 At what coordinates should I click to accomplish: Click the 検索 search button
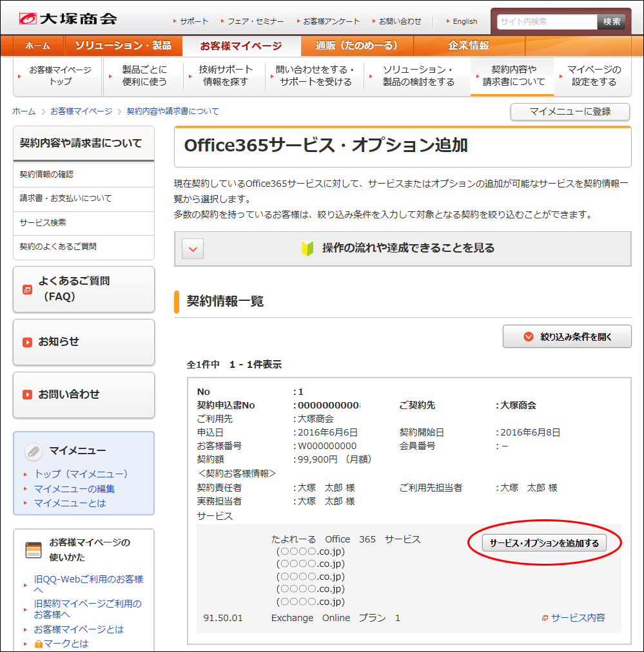pyautogui.click(x=612, y=22)
